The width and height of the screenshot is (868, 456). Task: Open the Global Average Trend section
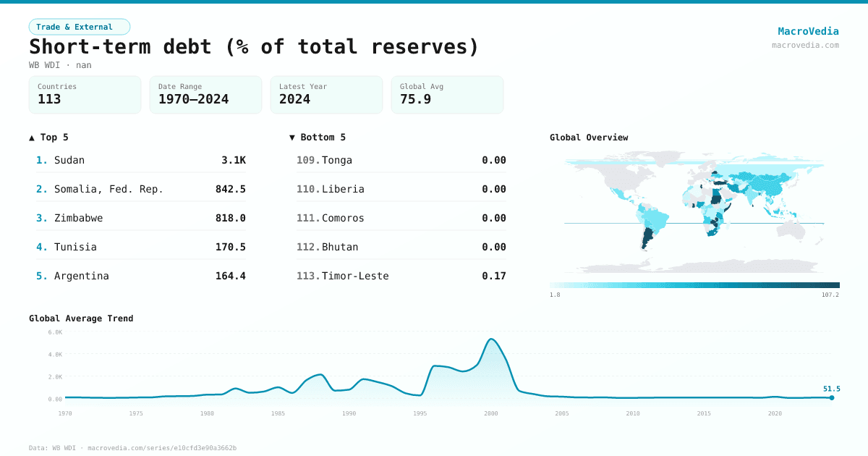click(x=81, y=318)
